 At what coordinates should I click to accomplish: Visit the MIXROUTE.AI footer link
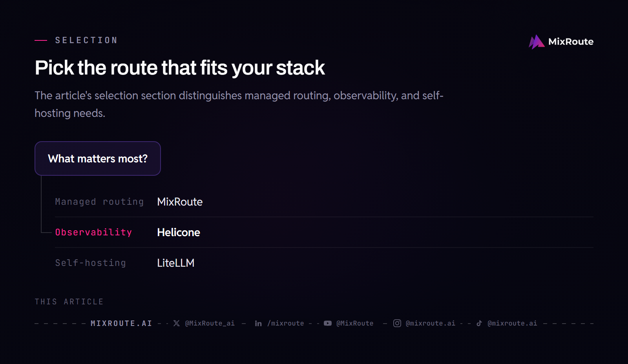121,323
